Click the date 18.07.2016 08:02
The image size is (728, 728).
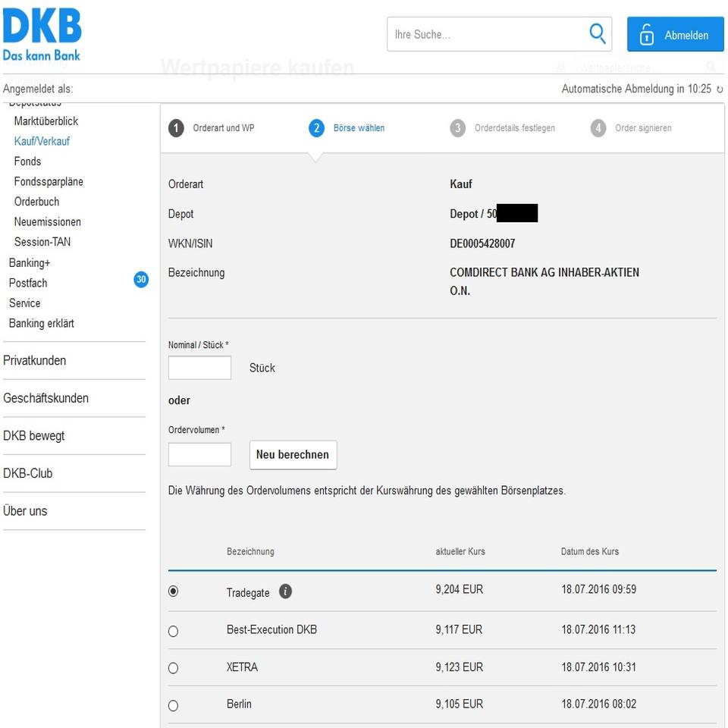pos(598,704)
